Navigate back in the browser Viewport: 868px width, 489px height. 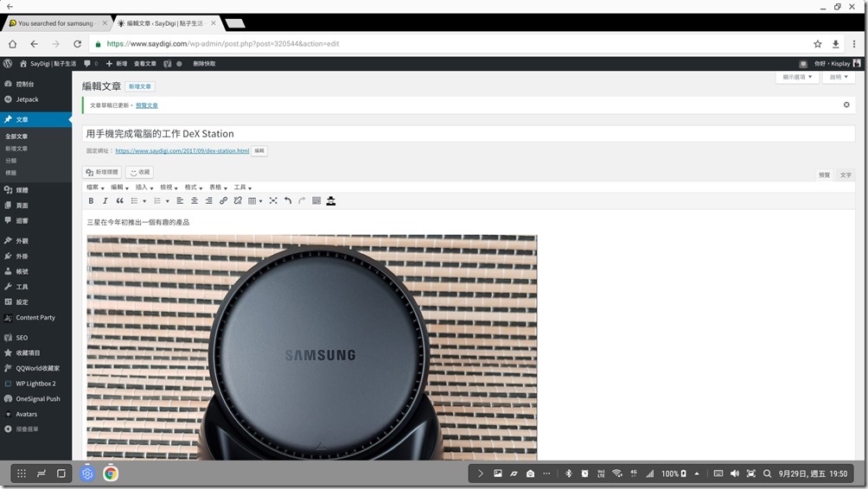(x=35, y=44)
